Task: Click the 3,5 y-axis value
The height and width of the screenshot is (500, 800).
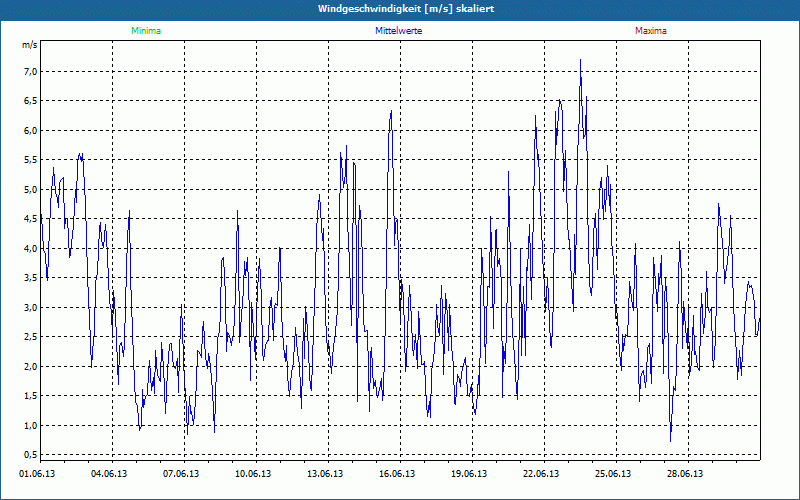Action: [x=32, y=278]
